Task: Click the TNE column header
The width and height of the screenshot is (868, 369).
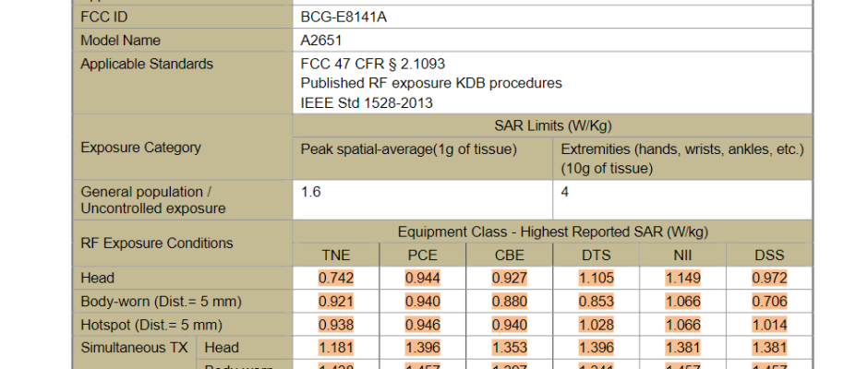Action: (336, 256)
